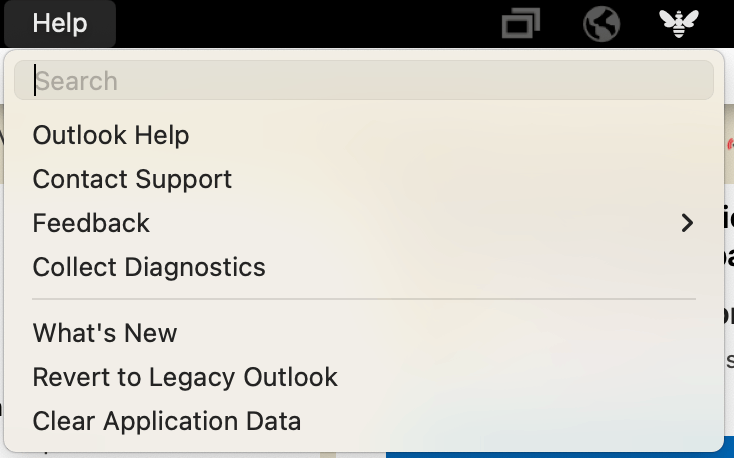Click the overlapping windows icon in menu bar

coord(521,23)
